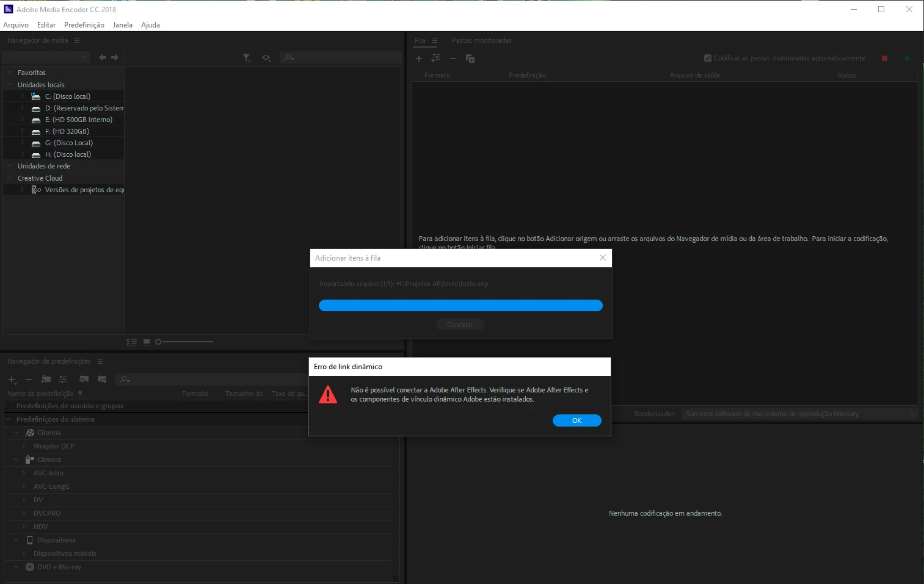Viewport: 924px width, 584px height.
Task: Click OK in the dynamic link error dialog
Action: pos(577,420)
